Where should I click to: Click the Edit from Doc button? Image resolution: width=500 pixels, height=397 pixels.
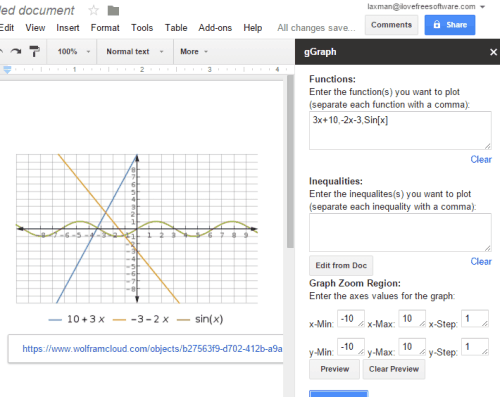coord(341,266)
